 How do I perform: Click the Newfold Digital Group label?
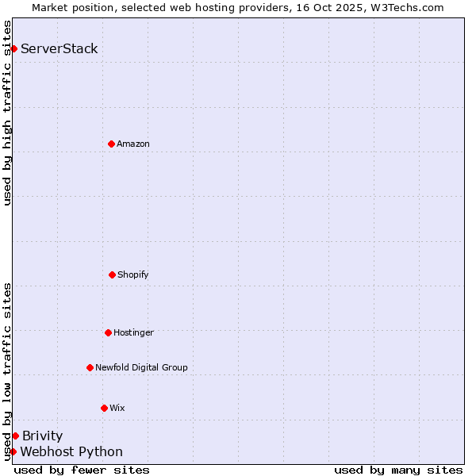[x=142, y=367]
